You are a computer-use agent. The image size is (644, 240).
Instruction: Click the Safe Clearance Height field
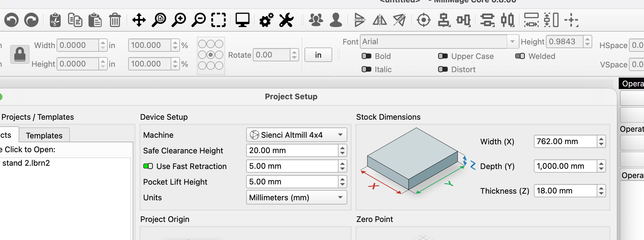click(292, 151)
